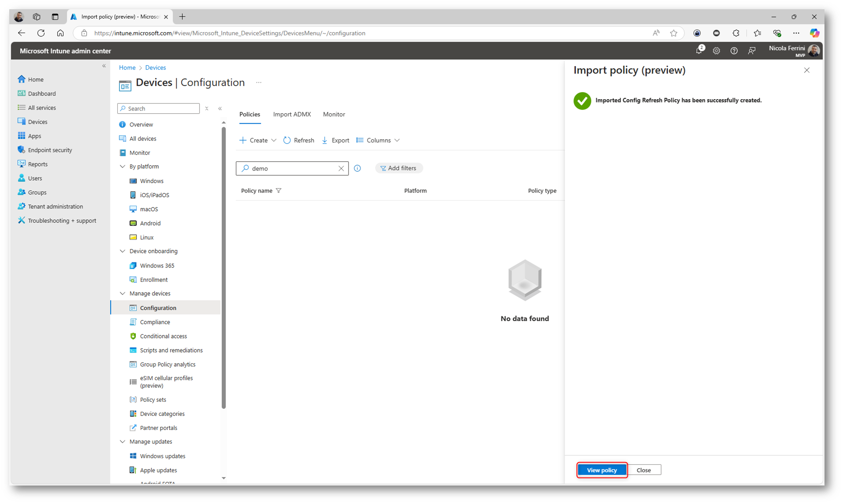Click the Policy name column filter icon
The image size is (843, 504).
(x=279, y=191)
